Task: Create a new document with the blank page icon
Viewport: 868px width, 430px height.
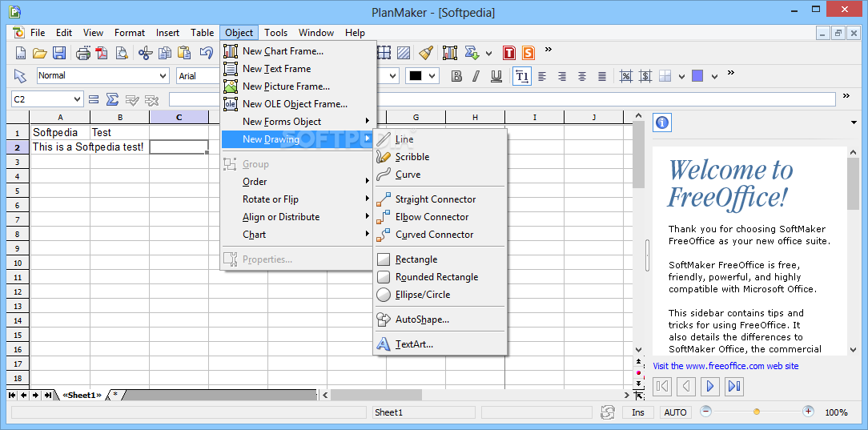Action: (x=21, y=53)
